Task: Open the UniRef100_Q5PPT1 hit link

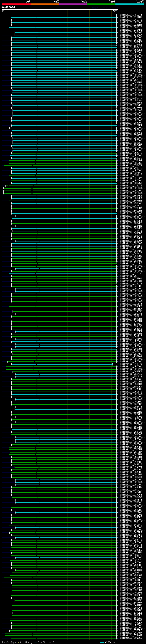Action: tap(131, 80)
